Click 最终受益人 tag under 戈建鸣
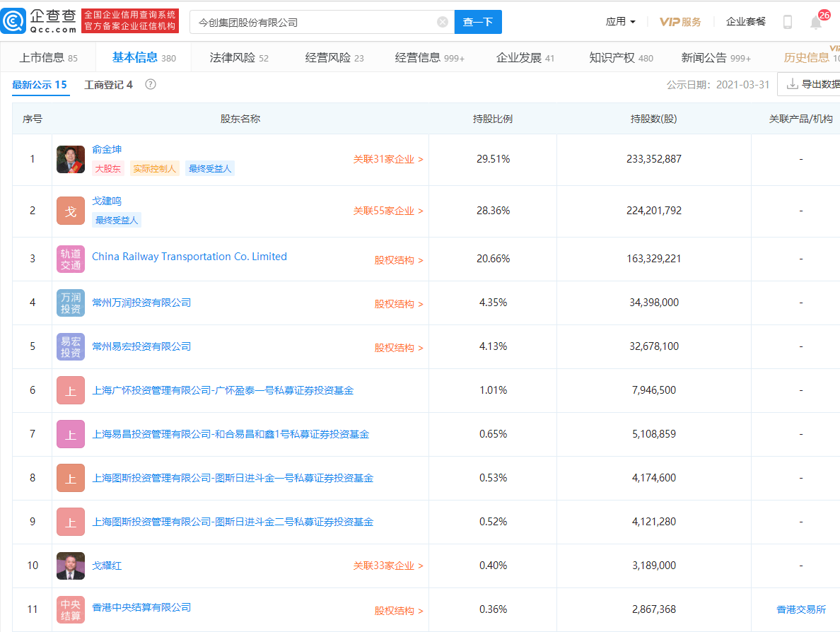Viewport: 840px width, 632px height. 117,220
